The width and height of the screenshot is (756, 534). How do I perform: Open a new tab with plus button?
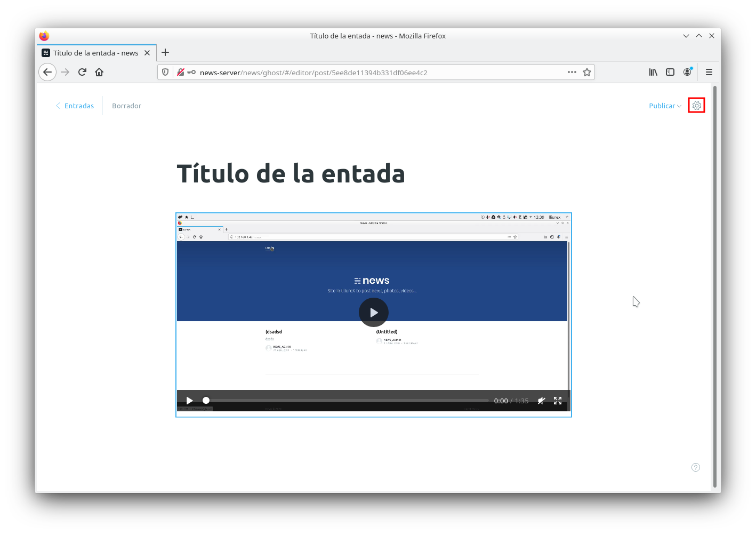click(x=165, y=52)
